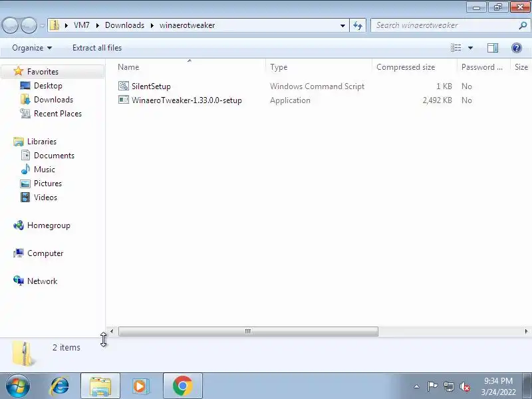Image resolution: width=532 pixels, height=399 pixels.
Task: Open the Organize menu
Action: click(32, 48)
